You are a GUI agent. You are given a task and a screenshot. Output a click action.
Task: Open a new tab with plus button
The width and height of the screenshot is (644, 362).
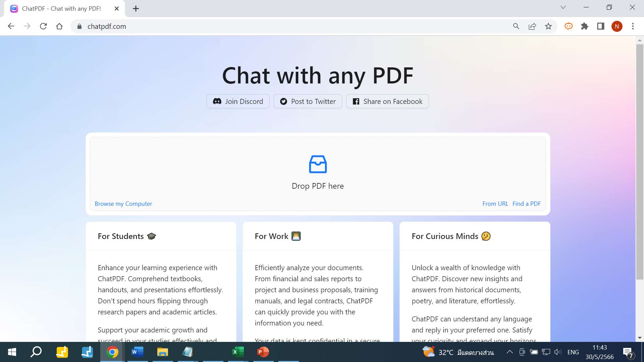coord(136,9)
